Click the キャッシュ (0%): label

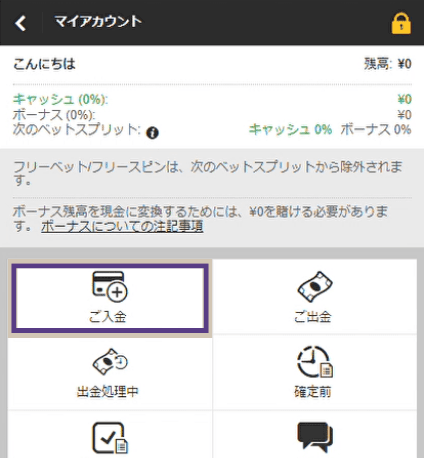[61, 99]
